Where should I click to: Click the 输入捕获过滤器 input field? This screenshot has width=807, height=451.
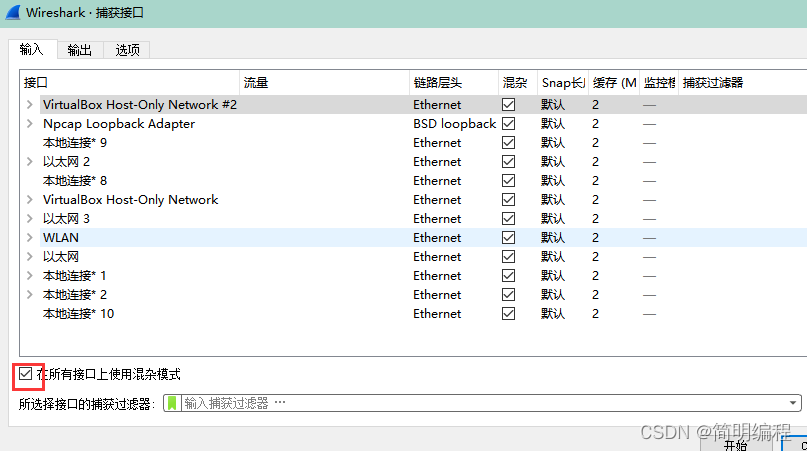[484, 403]
